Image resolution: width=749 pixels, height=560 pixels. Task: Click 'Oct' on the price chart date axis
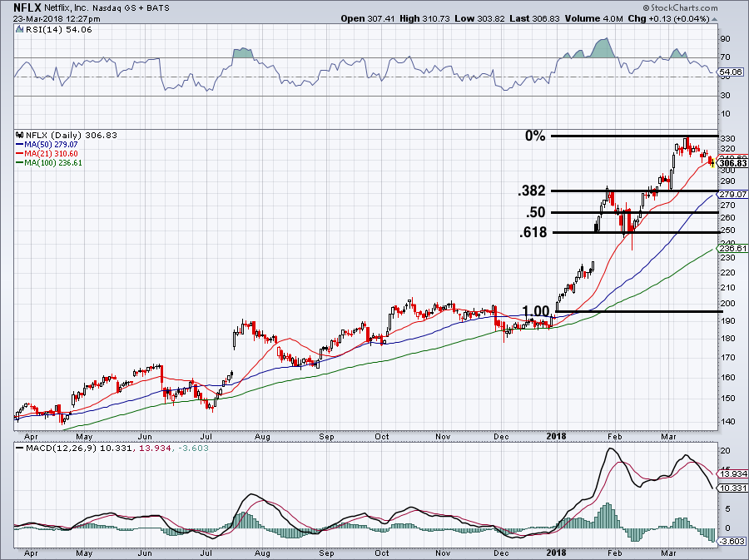382,437
